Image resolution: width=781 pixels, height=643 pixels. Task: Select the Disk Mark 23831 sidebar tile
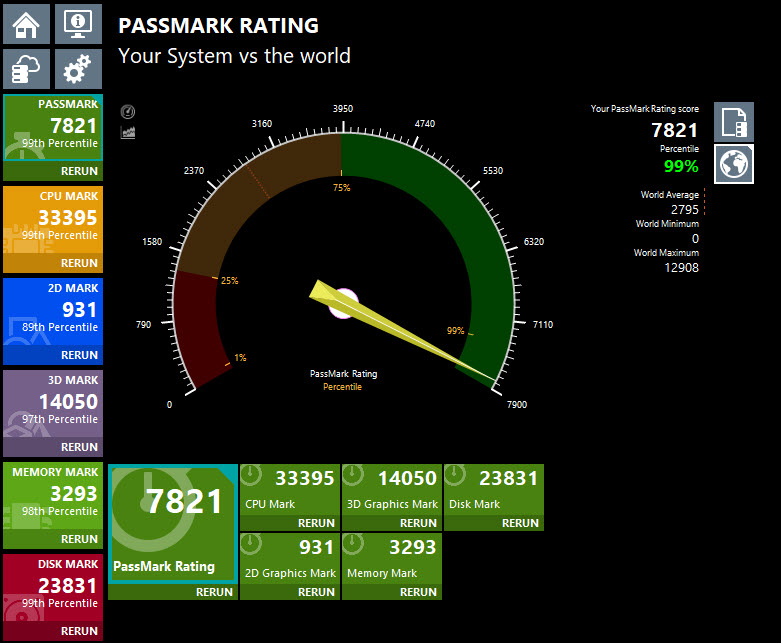[53, 588]
